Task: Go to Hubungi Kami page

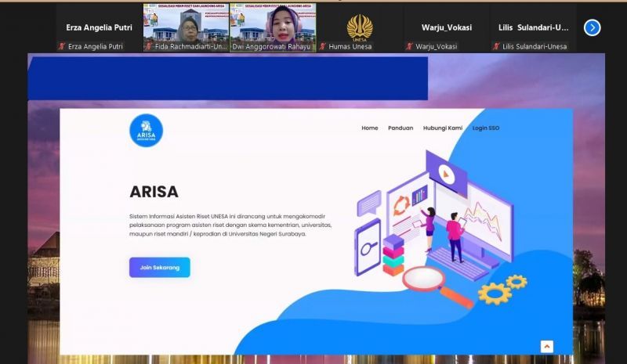Action: pyautogui.click(x=443, y=128)
